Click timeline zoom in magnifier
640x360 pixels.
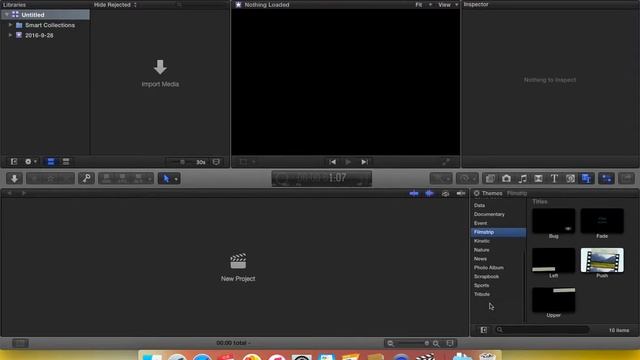pyautogui.click(x=436, y=343)
